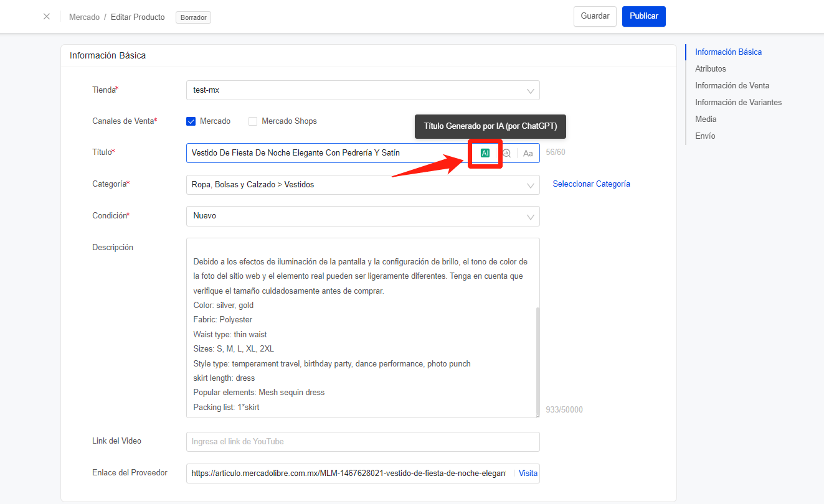
Task: Uncheck the Mercado sales channel checkbox
Action: [191, 121]
